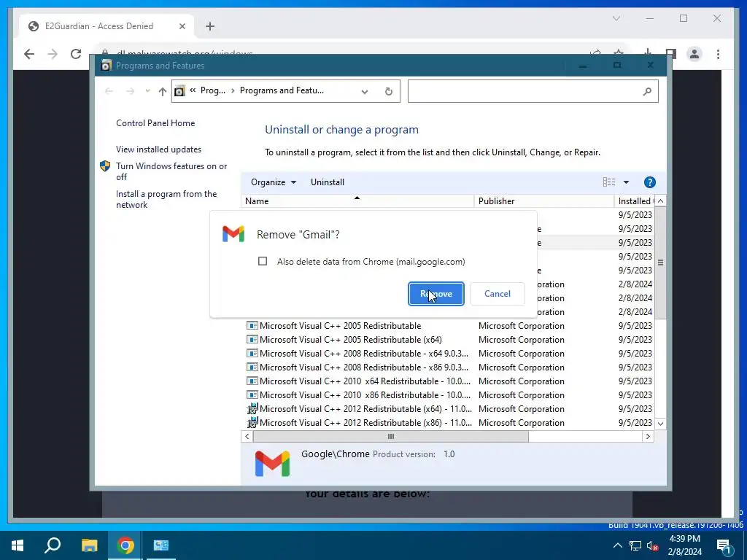Open the Organize dropdown menu
Screen dimensions: 747x560
pos(274,182)
